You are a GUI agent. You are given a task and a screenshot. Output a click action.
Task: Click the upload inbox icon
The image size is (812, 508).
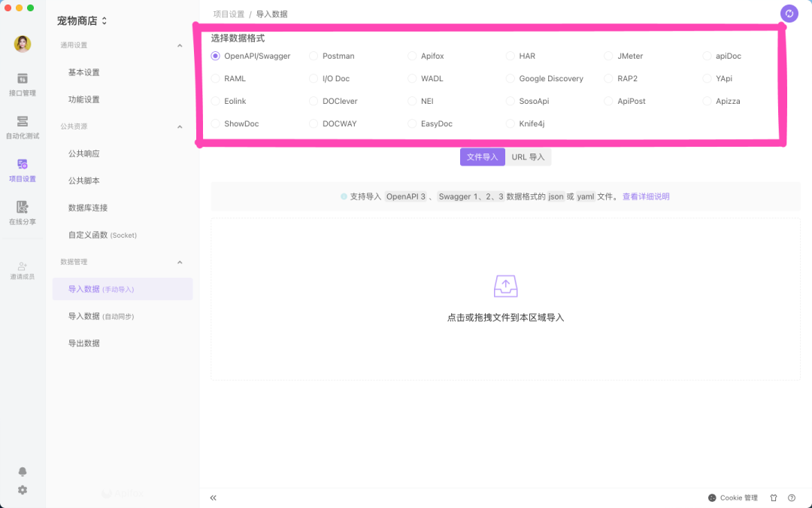505,286
